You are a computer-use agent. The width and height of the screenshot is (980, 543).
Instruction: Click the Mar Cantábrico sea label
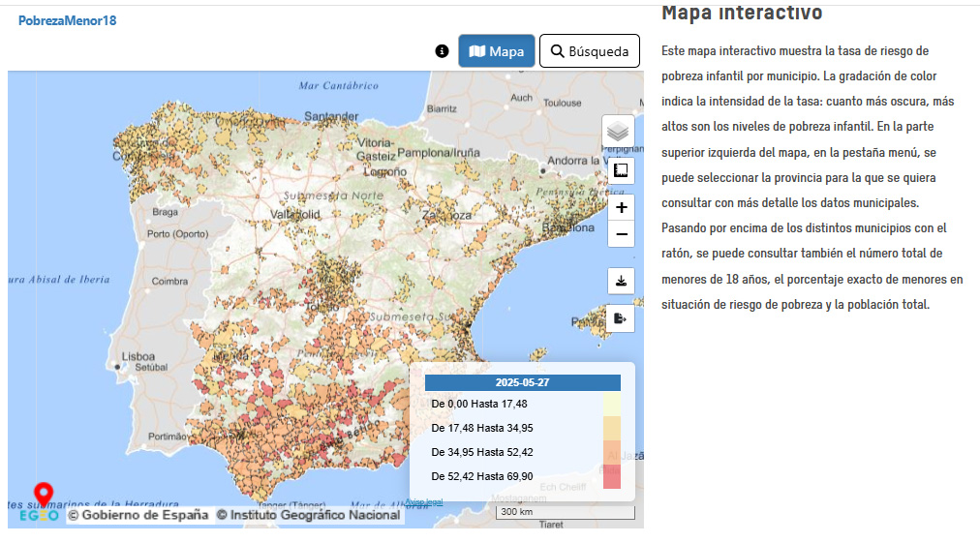click(338, 85)
